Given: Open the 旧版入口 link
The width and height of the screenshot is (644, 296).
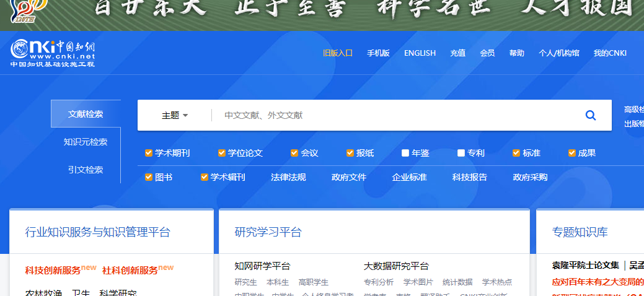Looking at the screenshot, I should [337, 53].
